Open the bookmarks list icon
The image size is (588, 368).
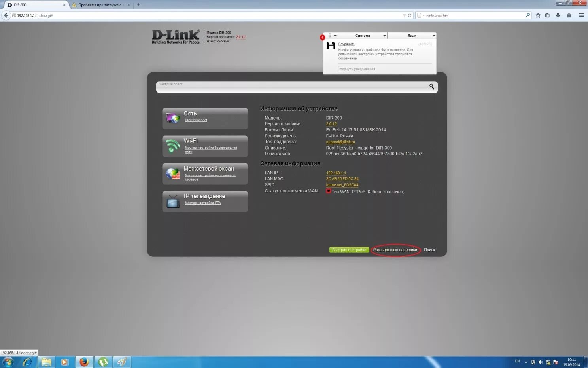click(x=547, y=15)
